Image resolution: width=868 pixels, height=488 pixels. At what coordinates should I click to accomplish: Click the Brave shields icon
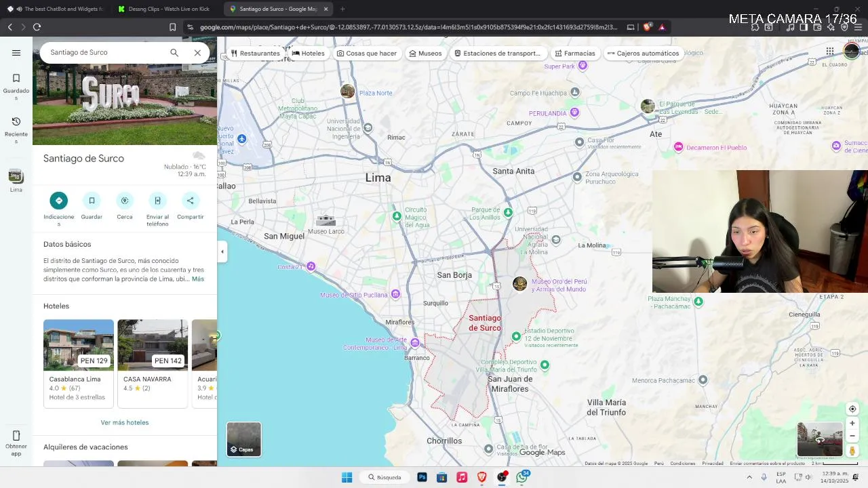coord(647,27)
